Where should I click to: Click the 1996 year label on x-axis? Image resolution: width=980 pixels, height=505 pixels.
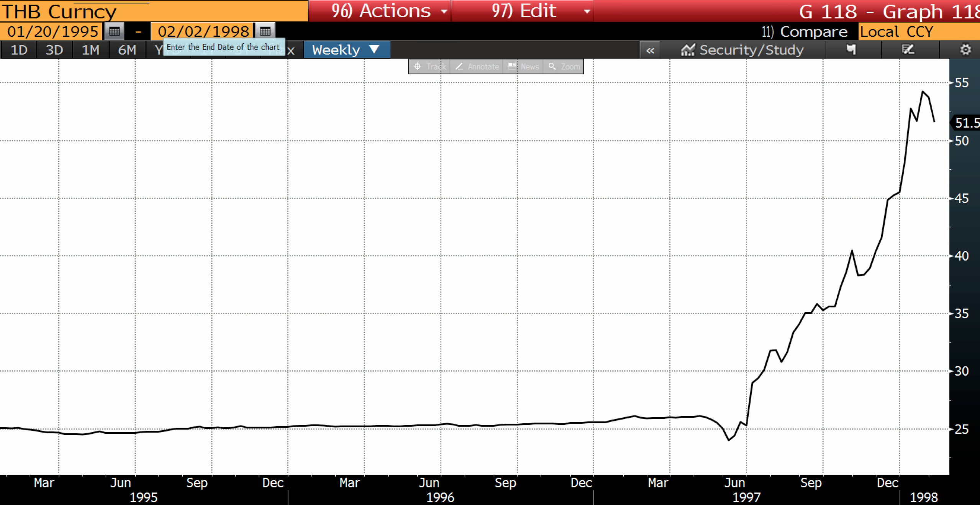(440, 497)
